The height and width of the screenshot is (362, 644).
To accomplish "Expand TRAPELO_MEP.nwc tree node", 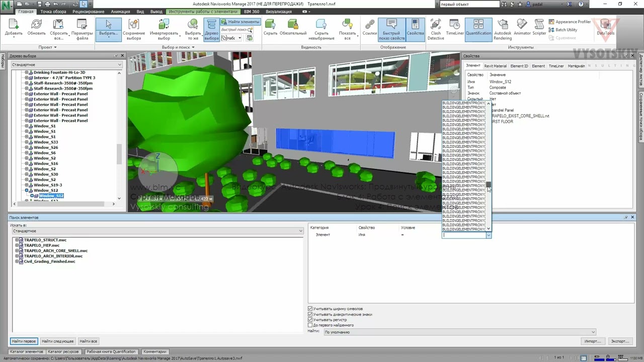I will pos(17,245).
